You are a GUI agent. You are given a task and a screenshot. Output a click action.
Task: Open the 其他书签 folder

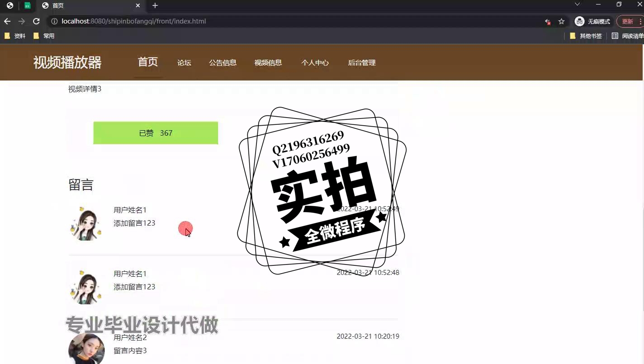coord(586,36)
